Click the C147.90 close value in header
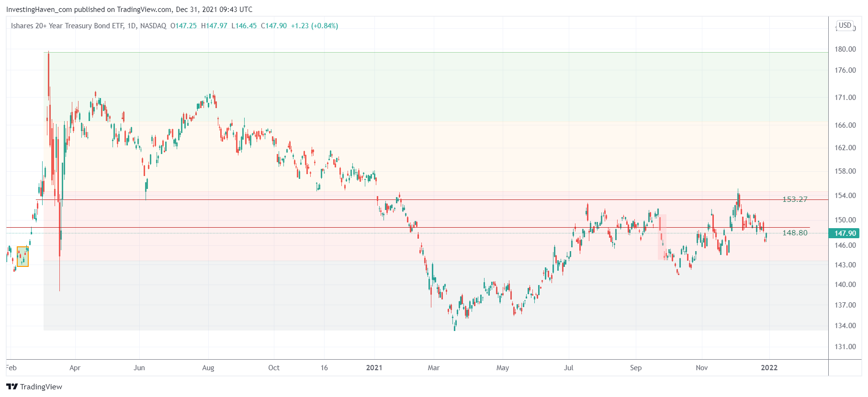Image resolution: width=868 pixels, height=397 pixels. (274, 26)
